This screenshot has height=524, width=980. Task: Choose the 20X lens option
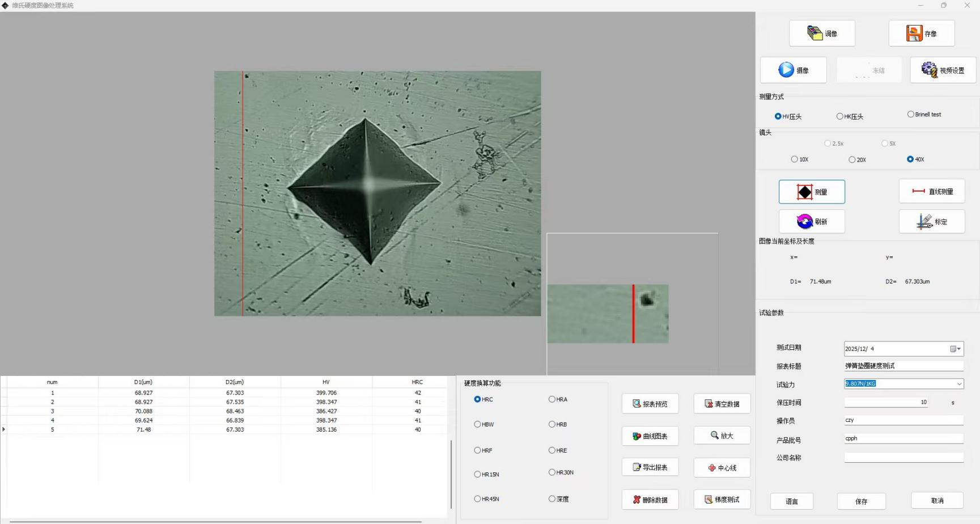click(x=852, y=159)
